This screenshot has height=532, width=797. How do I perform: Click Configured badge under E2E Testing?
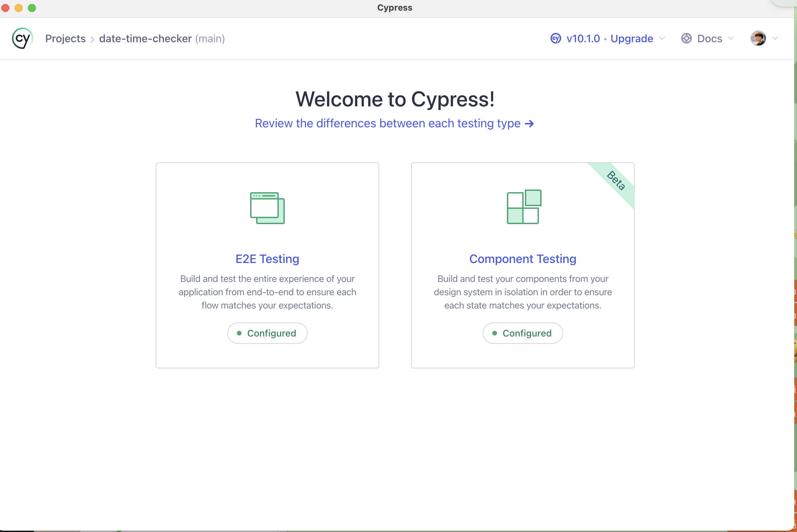click(x=267, y=333)
